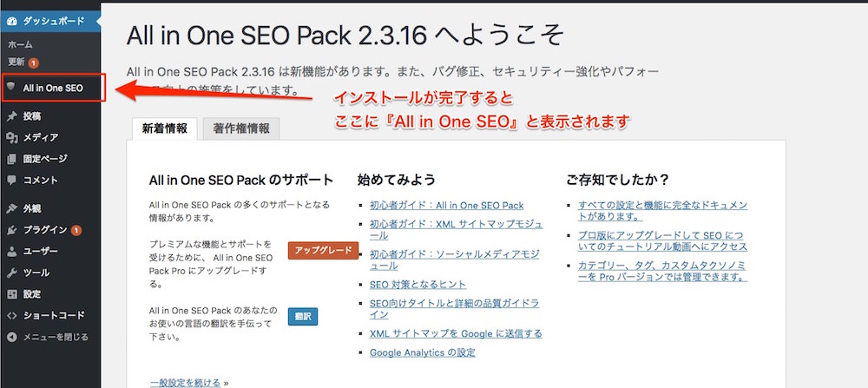This screenshot has height=388, width=868.
Task: Select the Pages (固定ページ) icon
Action: point(12,159)
